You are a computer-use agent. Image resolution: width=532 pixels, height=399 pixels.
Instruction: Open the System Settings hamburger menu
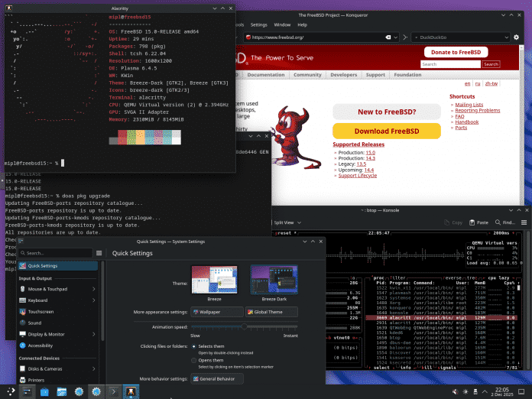(x=99, y=253)
